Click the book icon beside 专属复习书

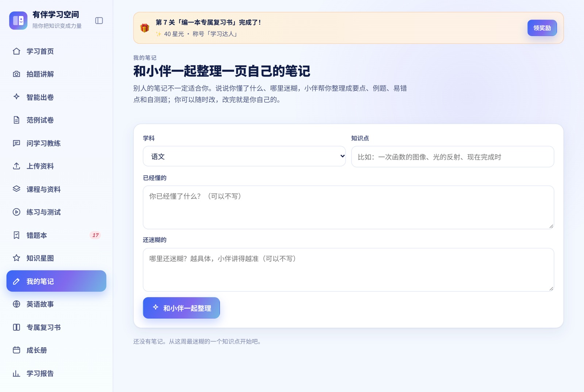(16, 327)
